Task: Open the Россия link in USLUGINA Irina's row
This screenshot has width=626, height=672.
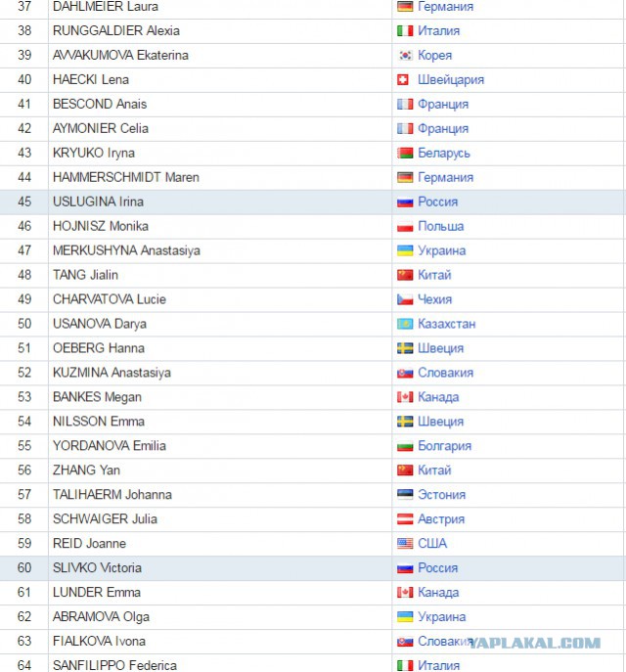Action: click(x=438, y=202)
